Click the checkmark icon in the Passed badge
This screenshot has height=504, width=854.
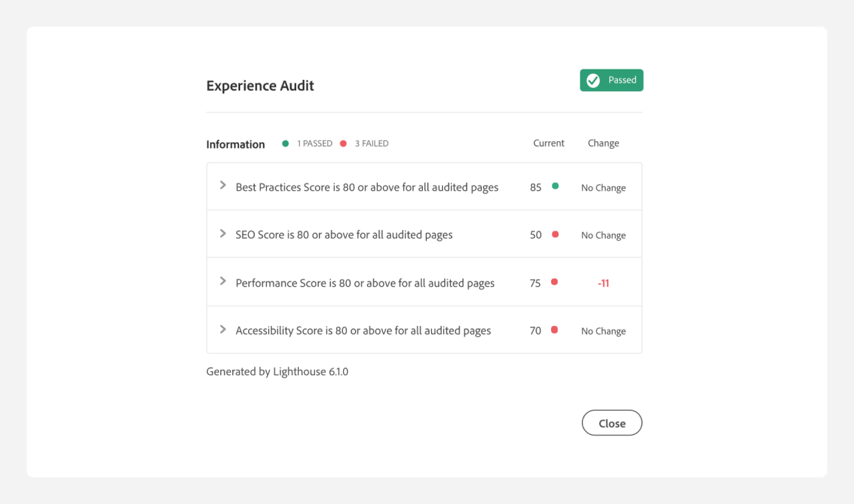593,81
